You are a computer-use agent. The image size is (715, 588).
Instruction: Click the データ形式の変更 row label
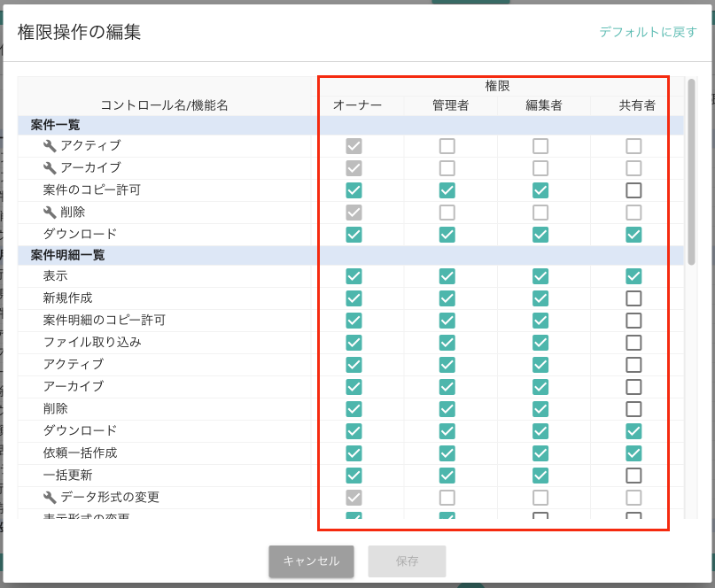point(110,497)
